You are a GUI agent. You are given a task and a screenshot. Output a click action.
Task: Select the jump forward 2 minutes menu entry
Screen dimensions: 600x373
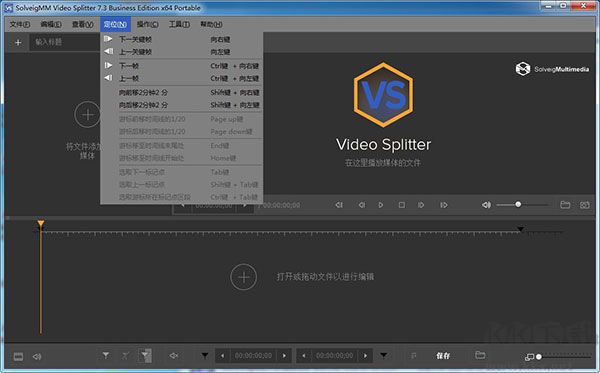point(182,93)
